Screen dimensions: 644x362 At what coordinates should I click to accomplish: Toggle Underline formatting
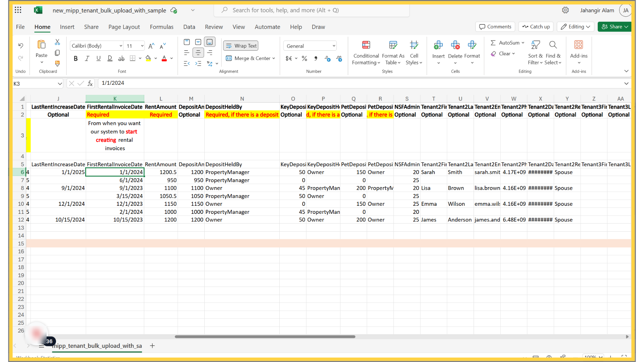click(x=98, y=58)
